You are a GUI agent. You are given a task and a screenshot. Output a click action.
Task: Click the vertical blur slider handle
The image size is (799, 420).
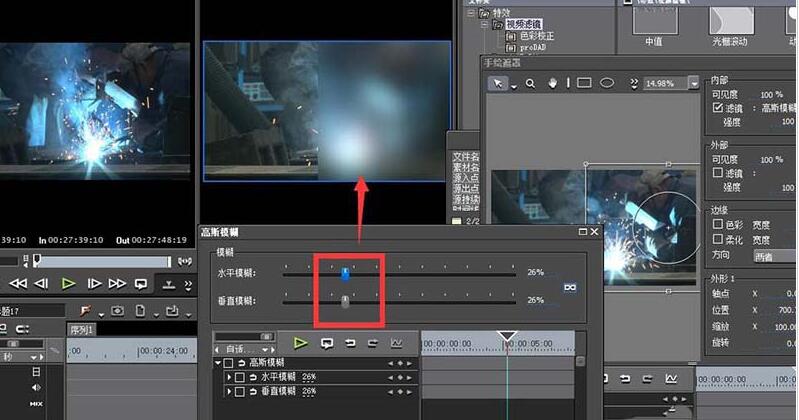tap(345, 302)
